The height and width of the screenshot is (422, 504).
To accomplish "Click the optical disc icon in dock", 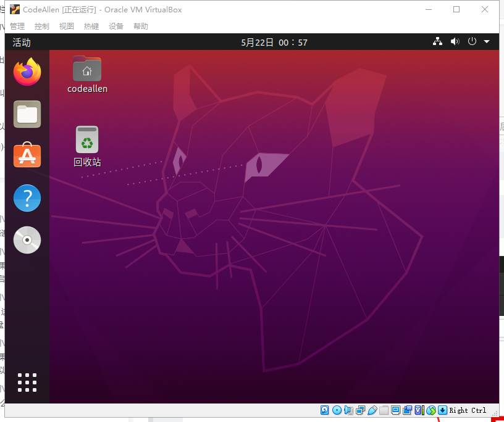I will point(27,240).
